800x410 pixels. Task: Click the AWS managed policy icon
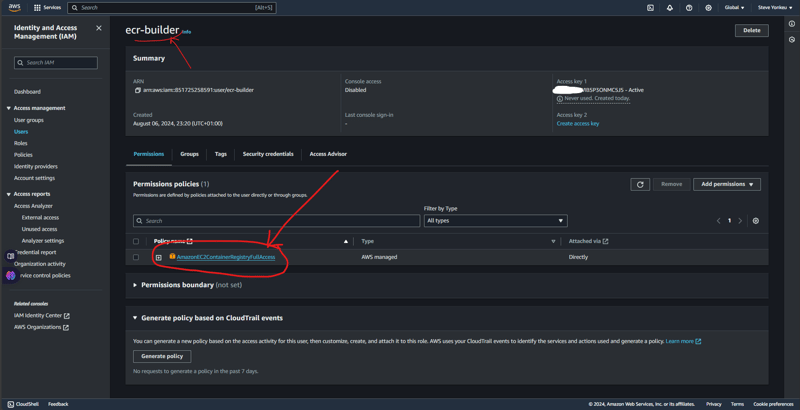tap(172, 257)
